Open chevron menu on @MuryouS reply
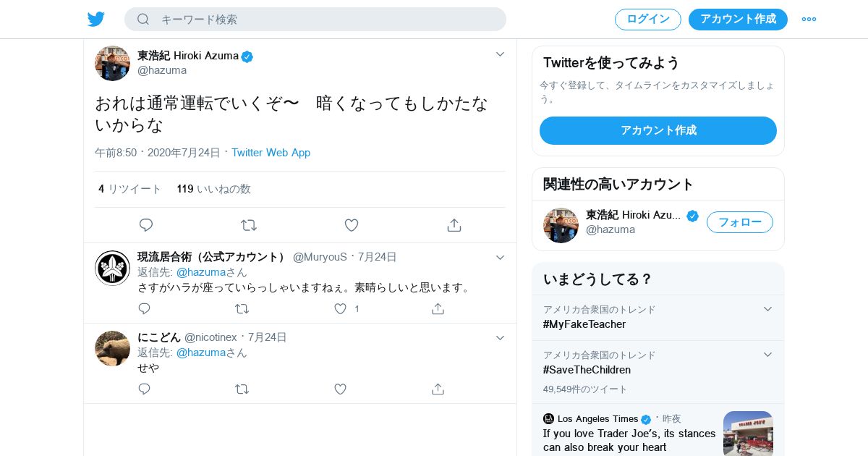Image resolution: width=868 pixels, height=456 pixels. point(500,258)
